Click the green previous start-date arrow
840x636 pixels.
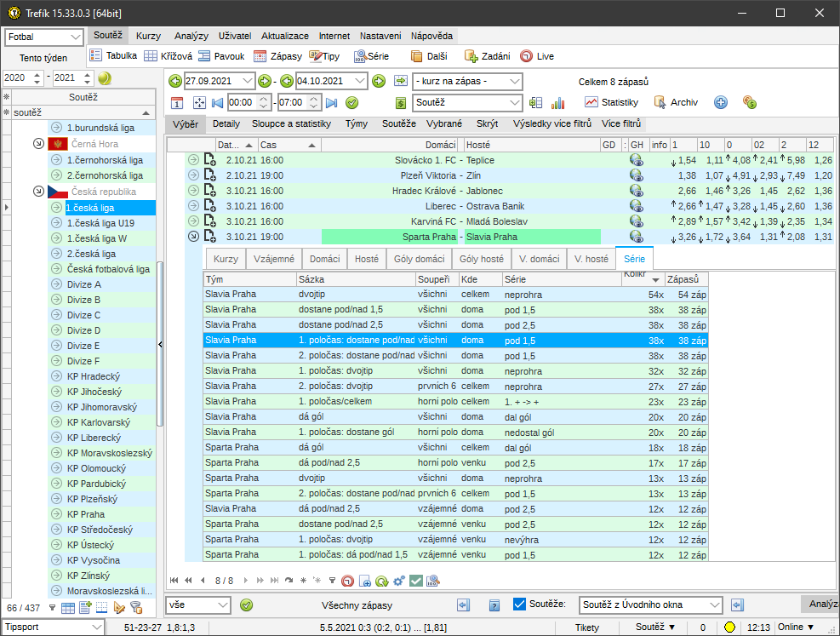175,81
